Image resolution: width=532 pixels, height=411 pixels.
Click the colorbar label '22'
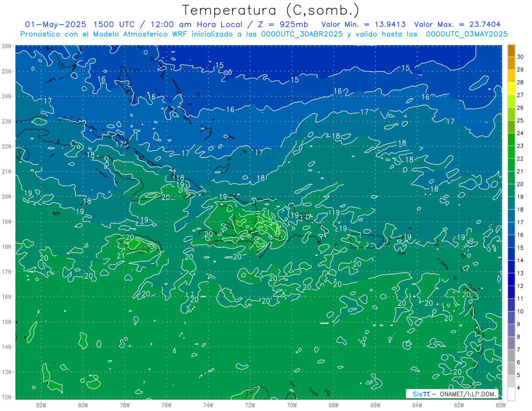(x=520, y=159)
